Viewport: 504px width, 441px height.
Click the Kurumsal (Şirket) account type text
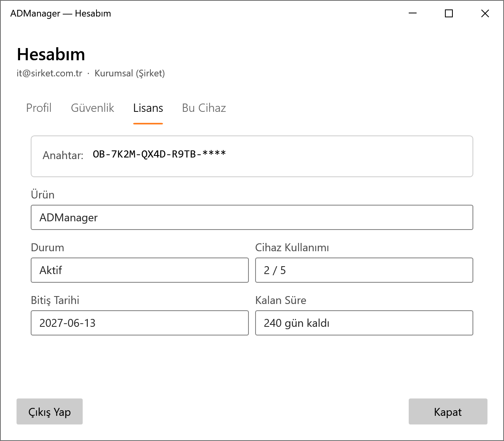point(130,73)
